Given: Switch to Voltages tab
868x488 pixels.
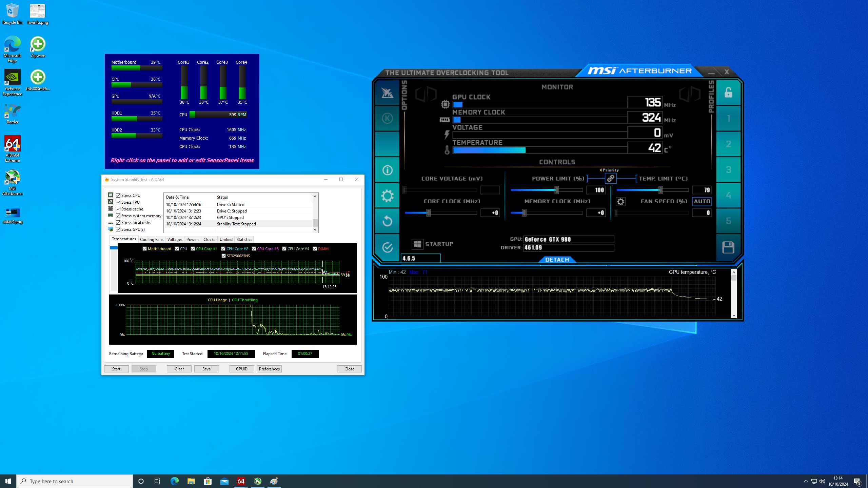Looking at the screenshot, I should tap(175, 239).
